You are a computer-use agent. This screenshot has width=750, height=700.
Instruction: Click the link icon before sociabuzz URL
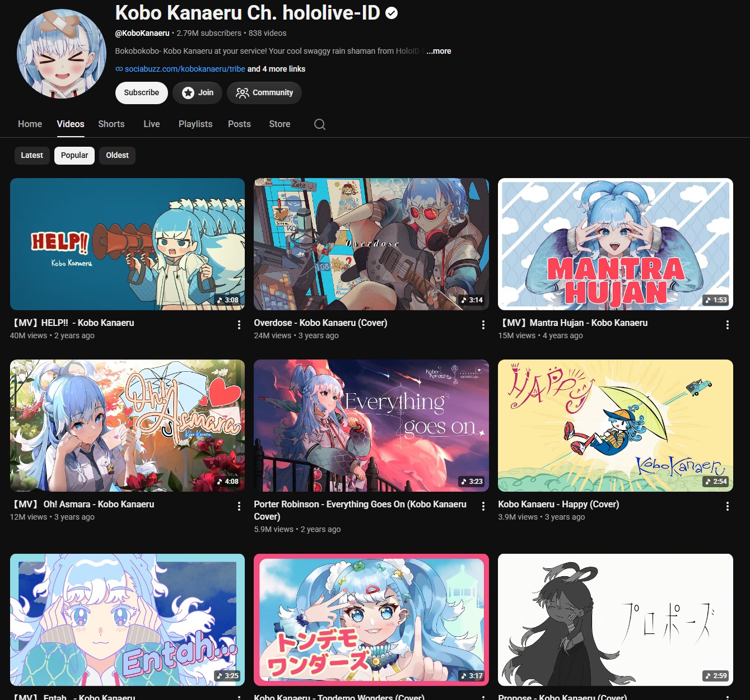tap(119, 69)
